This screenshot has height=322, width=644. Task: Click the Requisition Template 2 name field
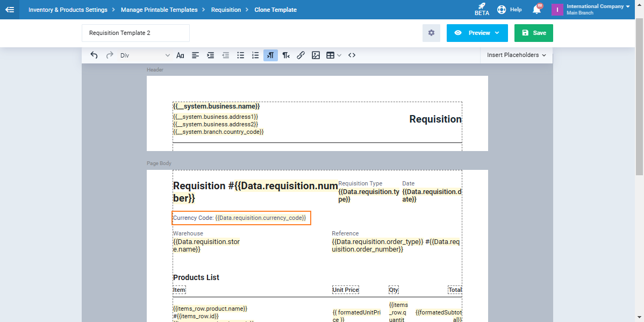(x=135, y=33)
